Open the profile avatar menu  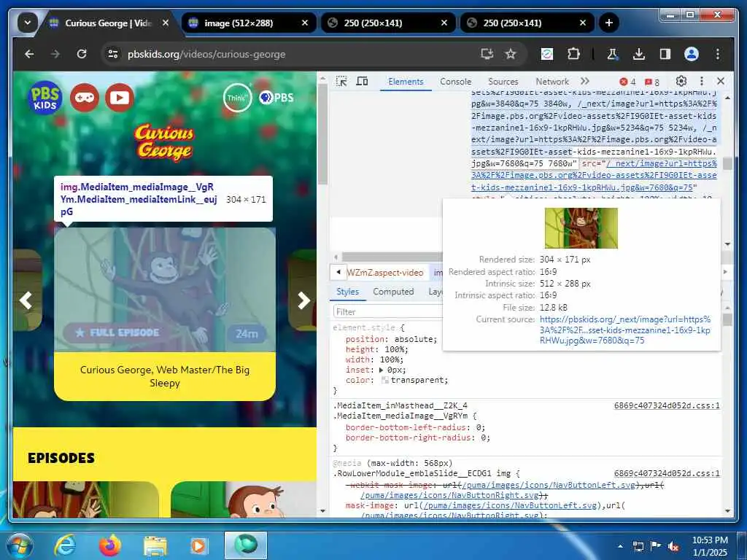692,54
